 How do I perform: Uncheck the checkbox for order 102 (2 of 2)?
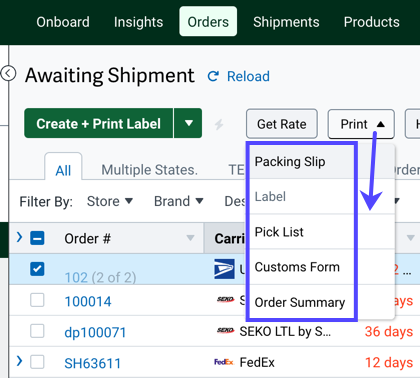[37, 269]
